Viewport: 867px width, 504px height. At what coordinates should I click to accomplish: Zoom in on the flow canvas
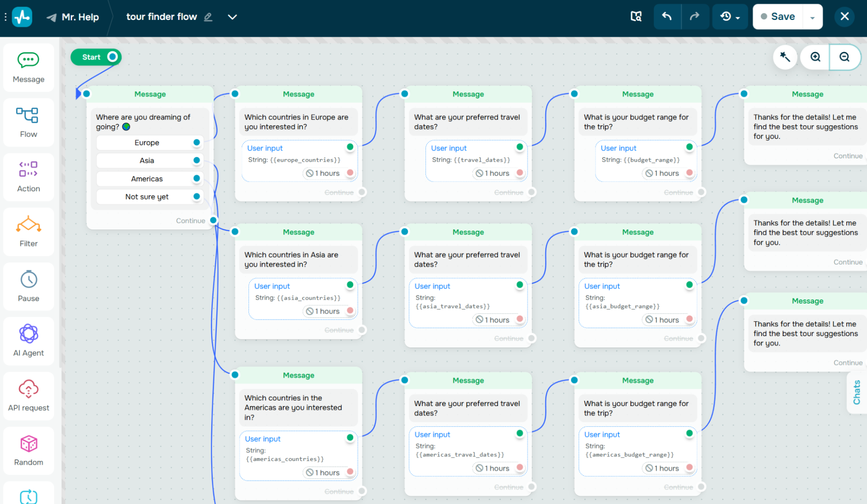click(815, 57)
